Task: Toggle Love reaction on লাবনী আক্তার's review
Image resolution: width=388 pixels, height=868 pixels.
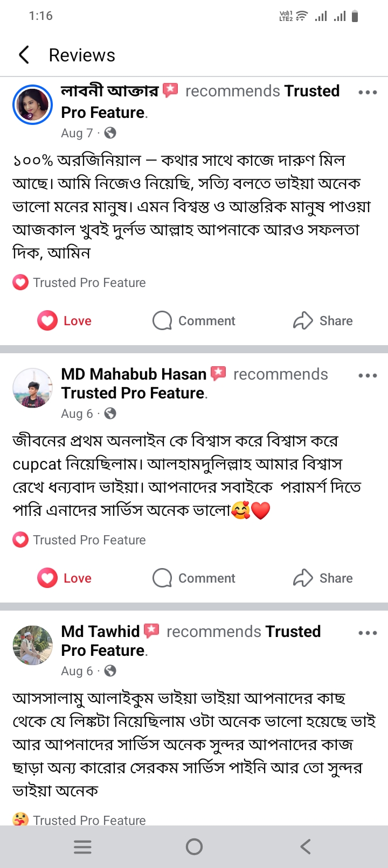Action: click(x=65, y=321)
